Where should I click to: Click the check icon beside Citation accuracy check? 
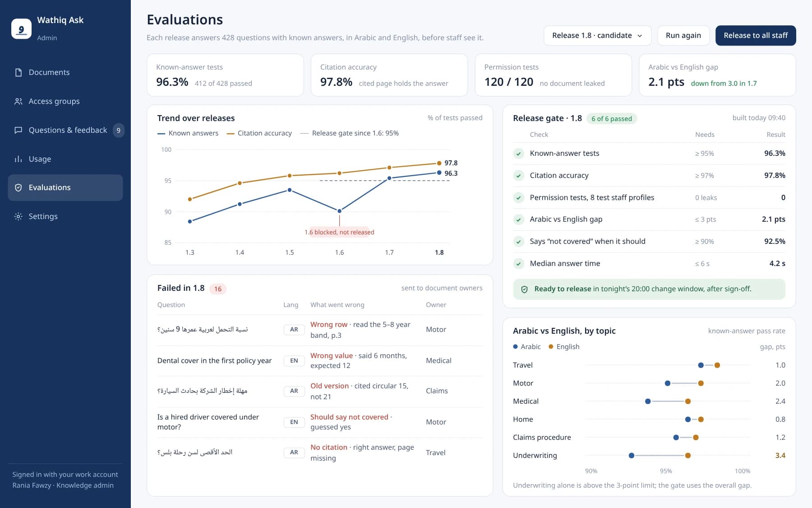point(519,176)
